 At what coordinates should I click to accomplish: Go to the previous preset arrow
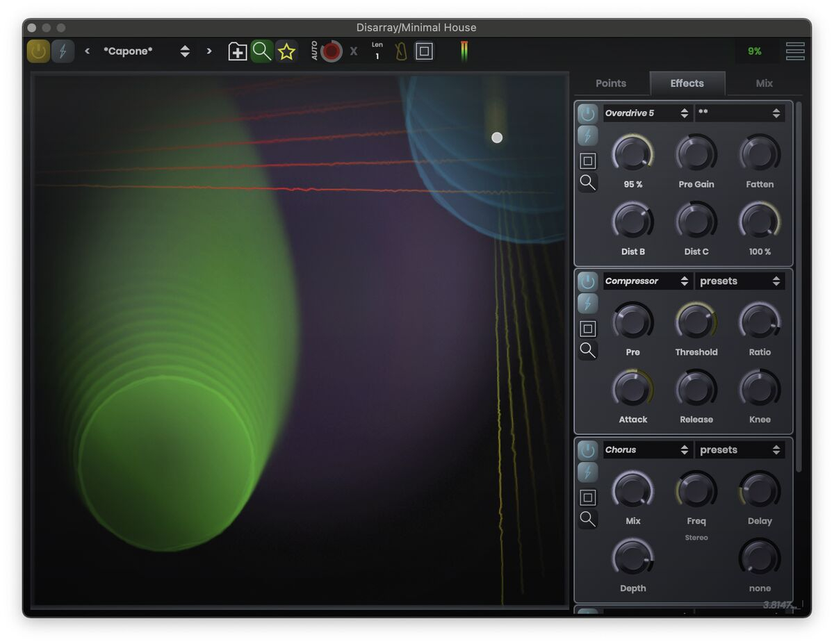[x=87, y=51]
